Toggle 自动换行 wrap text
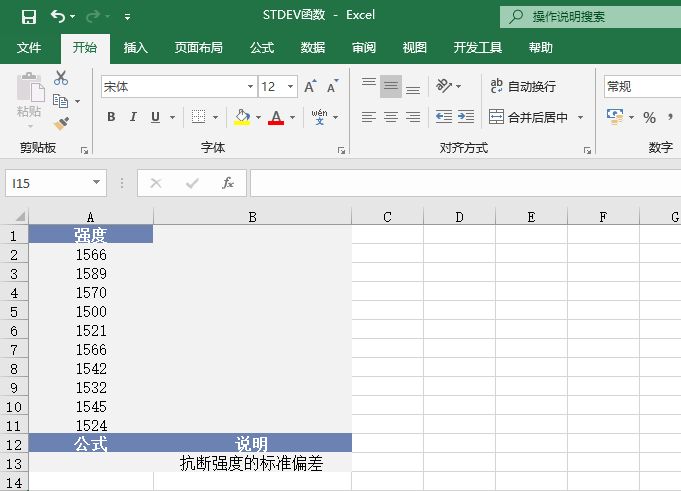Viewport: 681px width, 491px height. coord(522,87)
